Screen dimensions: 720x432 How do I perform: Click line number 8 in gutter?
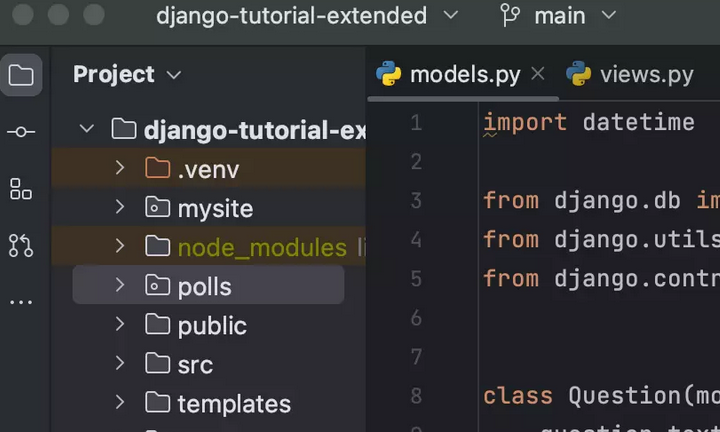coord(416,396)
